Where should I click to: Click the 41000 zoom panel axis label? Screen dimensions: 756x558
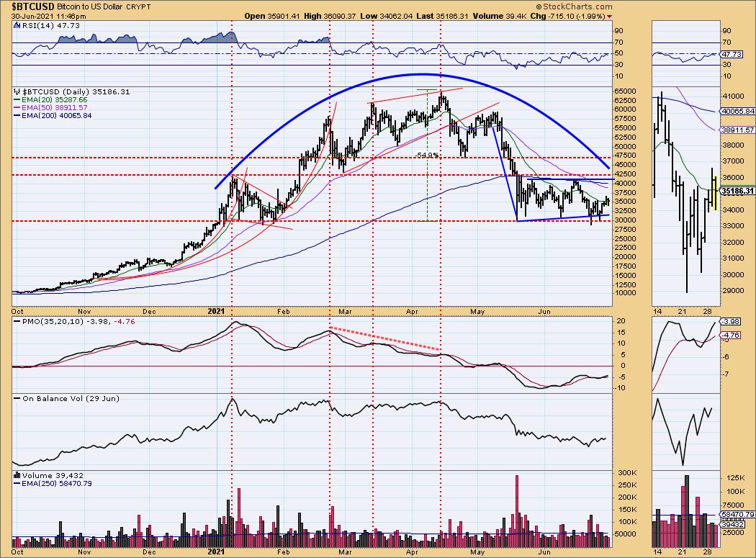click(x=733, y=96)
